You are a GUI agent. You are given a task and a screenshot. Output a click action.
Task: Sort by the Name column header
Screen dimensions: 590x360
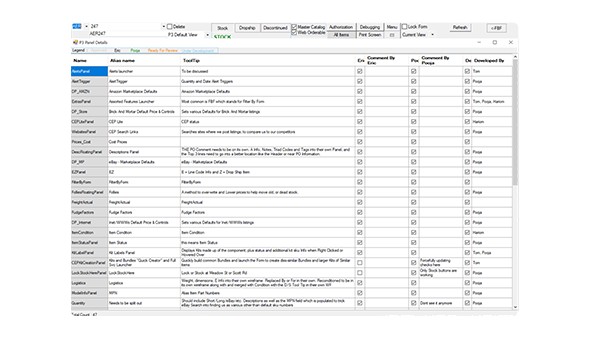(x=89, y=61)
